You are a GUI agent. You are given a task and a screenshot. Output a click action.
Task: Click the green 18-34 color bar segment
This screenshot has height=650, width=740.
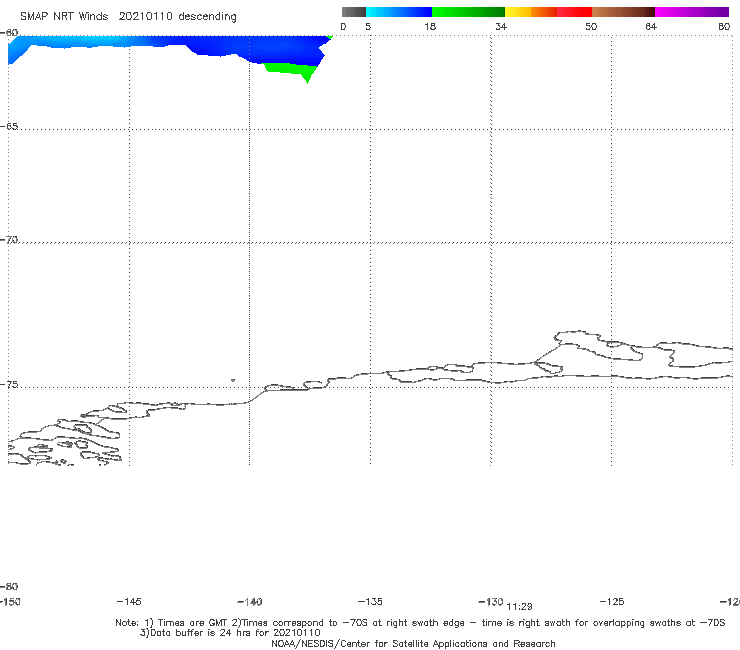468,12
